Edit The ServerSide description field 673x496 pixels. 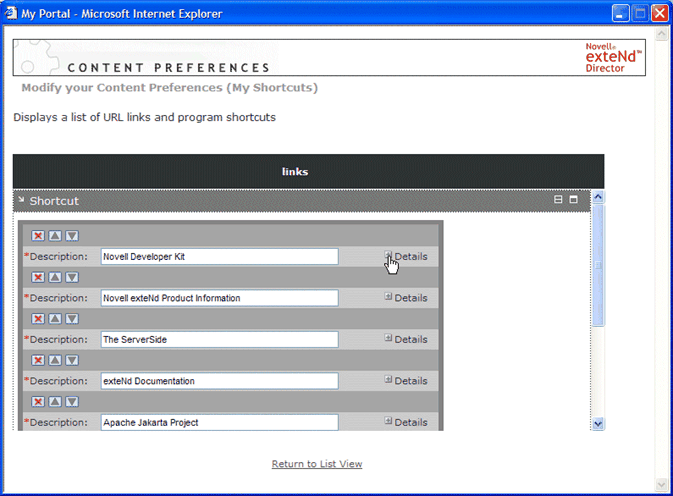click(x=219, y=339)
